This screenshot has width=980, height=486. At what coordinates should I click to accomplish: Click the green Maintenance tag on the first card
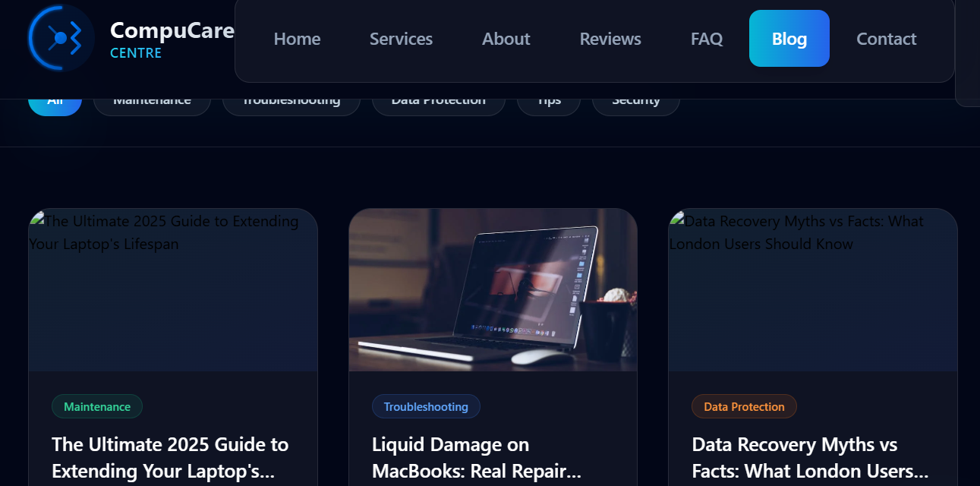click(97, 406)
